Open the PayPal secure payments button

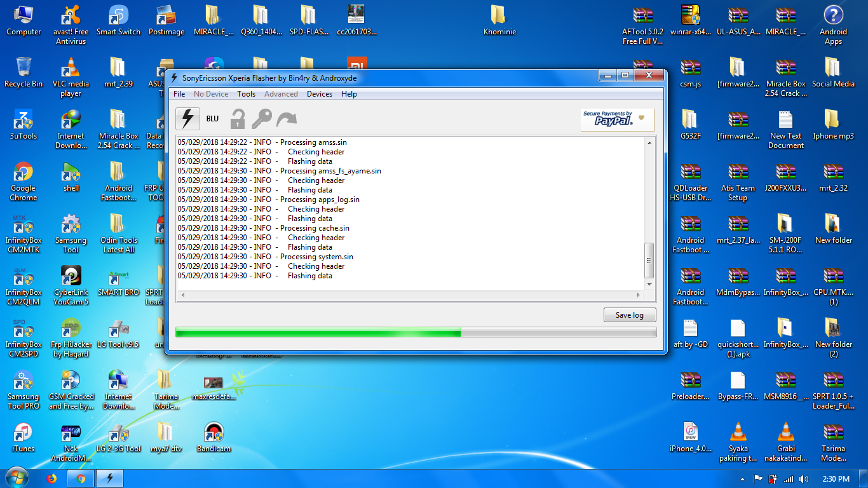617,119
